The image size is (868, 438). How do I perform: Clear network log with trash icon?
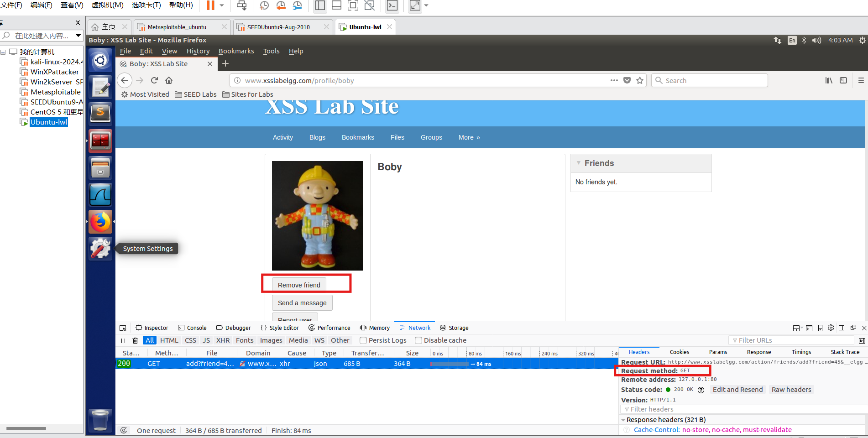pos(135,340)
